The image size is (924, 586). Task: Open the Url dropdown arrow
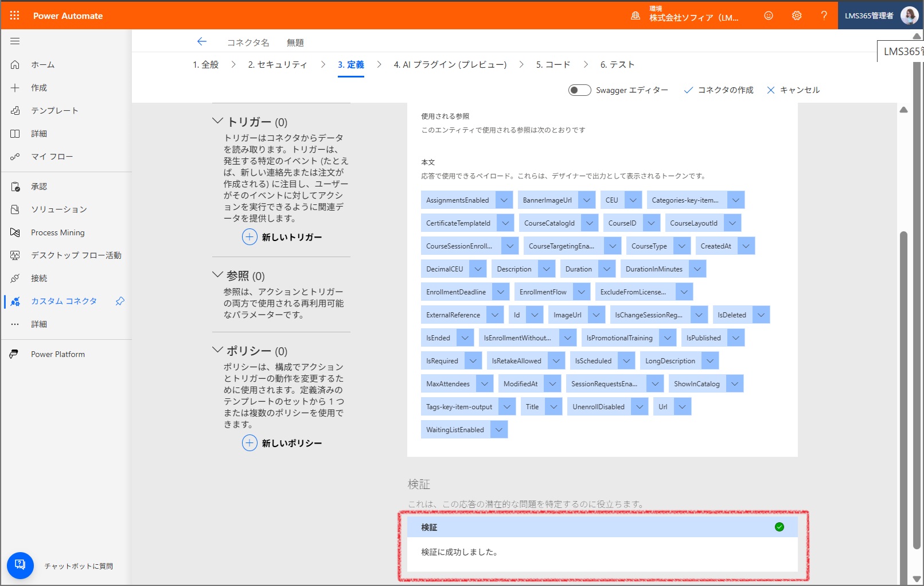pos(682,407)
